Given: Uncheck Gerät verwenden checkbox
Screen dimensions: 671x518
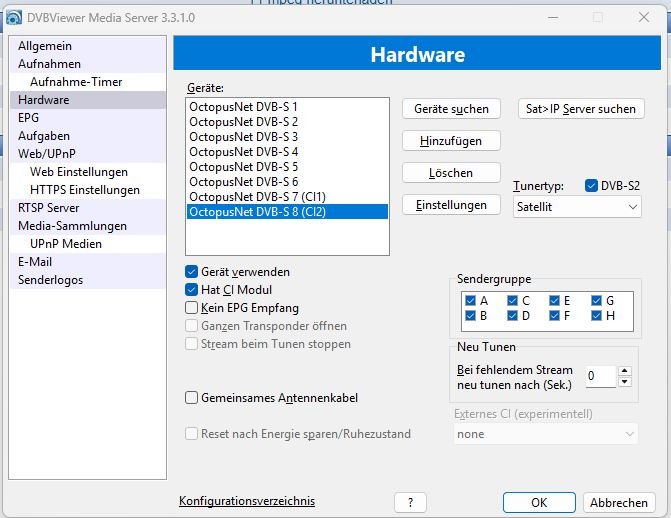Looking at the screenshot, I should click(192, 272).
